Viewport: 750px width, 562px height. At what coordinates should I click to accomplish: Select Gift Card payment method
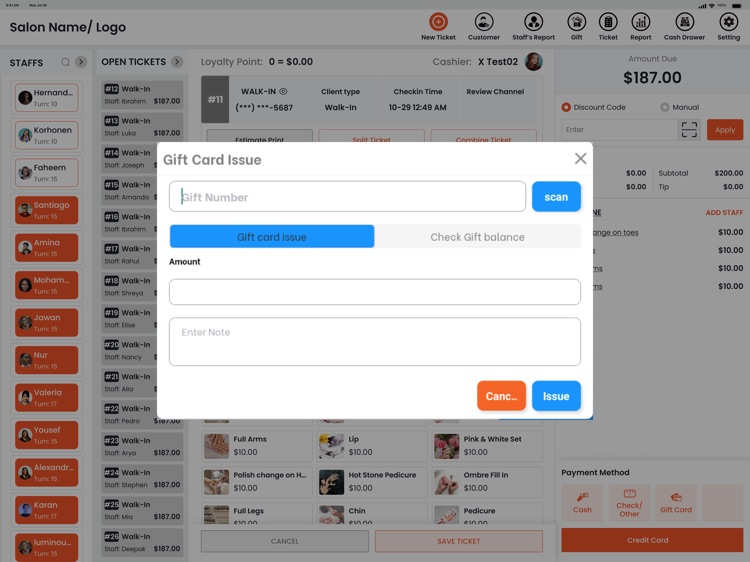pos(675,503)
